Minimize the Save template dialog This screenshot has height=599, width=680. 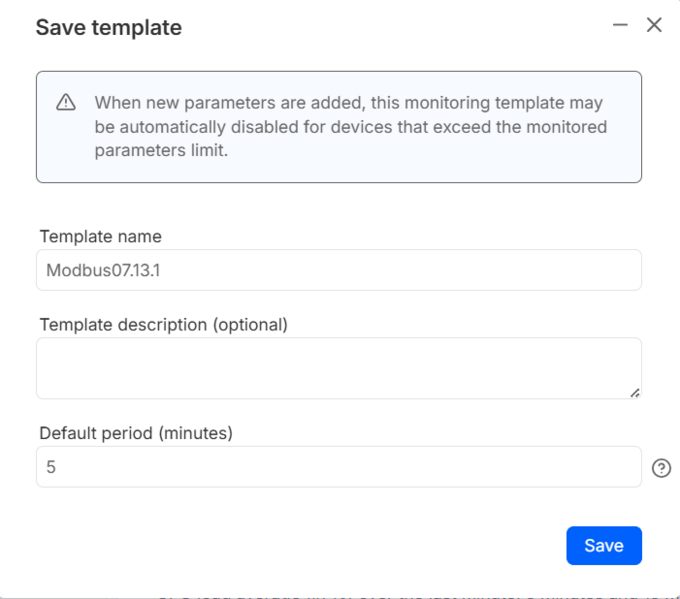tap(621, 26)
